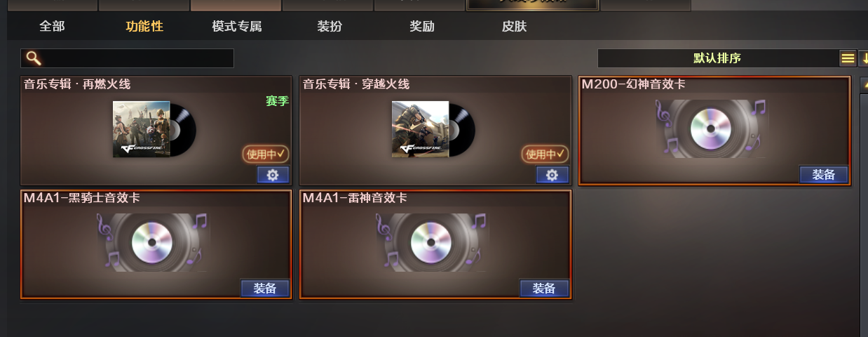Switch to the 全部 tab
The height and width of the screenshot is (337, 868).
pos(52,27)
